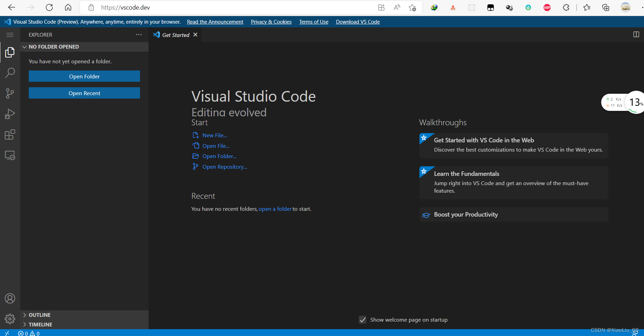This screenshot has height=336, width=644.
Task: Click the errors and warnings status bar icon
Action: pyautogui.click(x=28, y=333)
